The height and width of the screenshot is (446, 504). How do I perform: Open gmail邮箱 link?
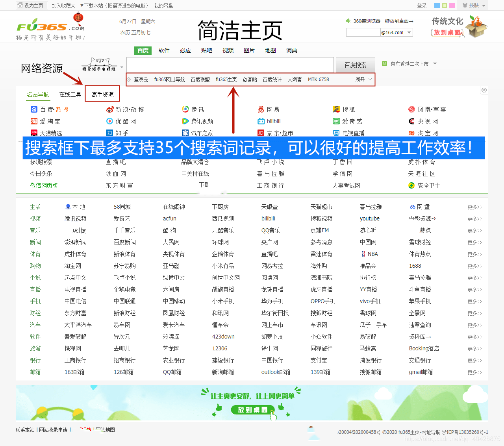(x=421, y=372)
